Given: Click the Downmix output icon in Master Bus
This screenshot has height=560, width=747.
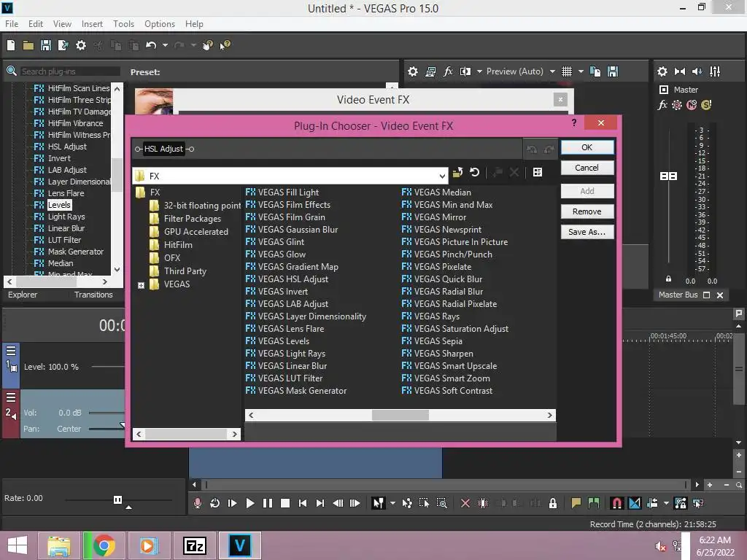Looking at the screenshot, I should point(680,71).
